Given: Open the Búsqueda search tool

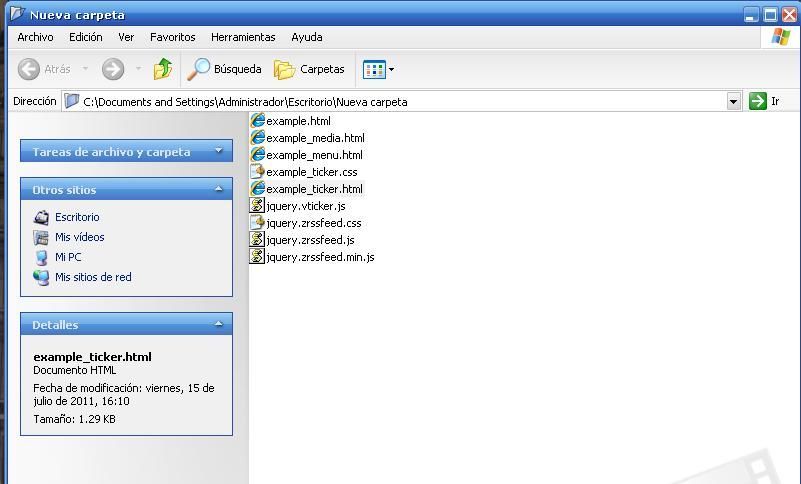Looking at the screenshot, I should (224, 69).
